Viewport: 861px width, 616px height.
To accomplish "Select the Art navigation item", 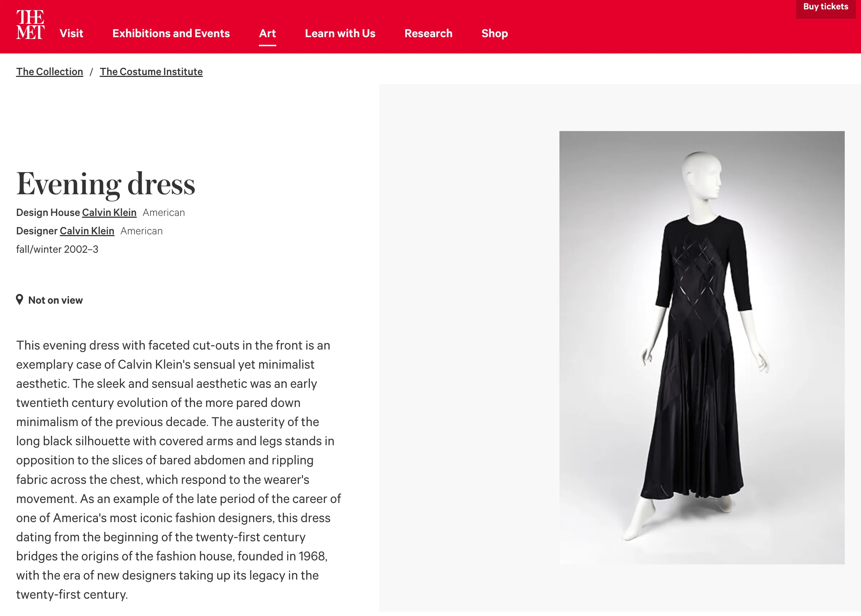I will [267, 33].
